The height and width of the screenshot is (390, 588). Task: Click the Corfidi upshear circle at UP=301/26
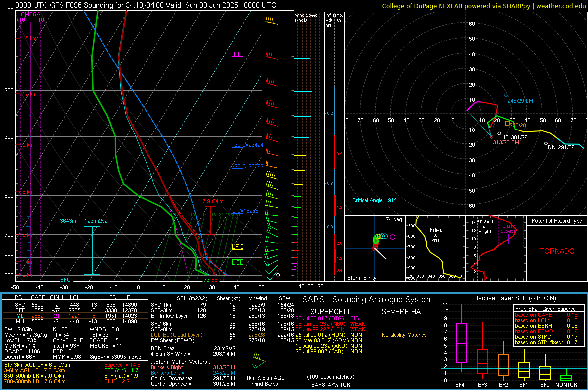(499, 133)
